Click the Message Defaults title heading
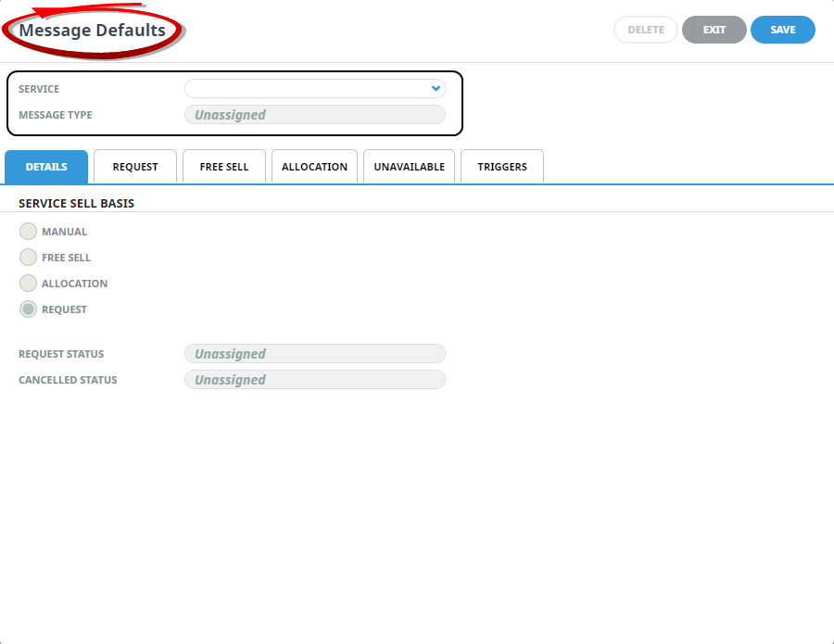834x644 pixels. click(x=93, y=31)
